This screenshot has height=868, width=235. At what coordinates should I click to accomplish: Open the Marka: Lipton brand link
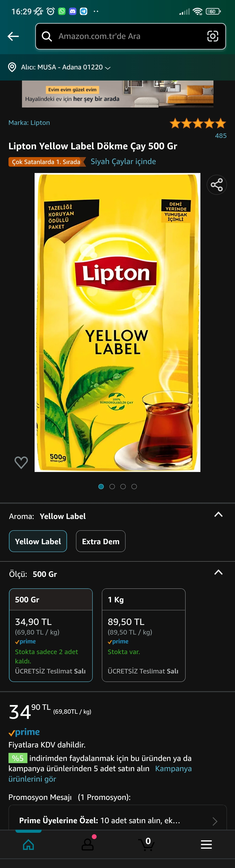pos(29,123)
